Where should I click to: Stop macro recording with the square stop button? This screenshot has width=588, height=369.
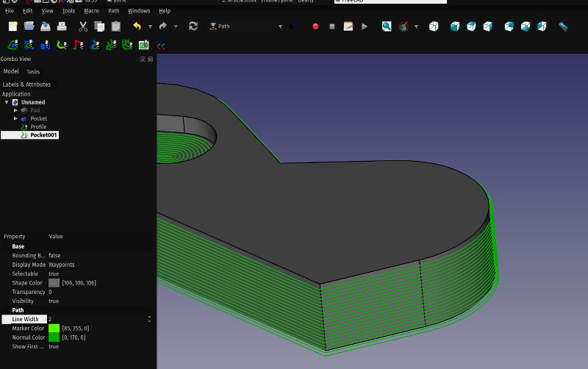[x=332, y=26]
